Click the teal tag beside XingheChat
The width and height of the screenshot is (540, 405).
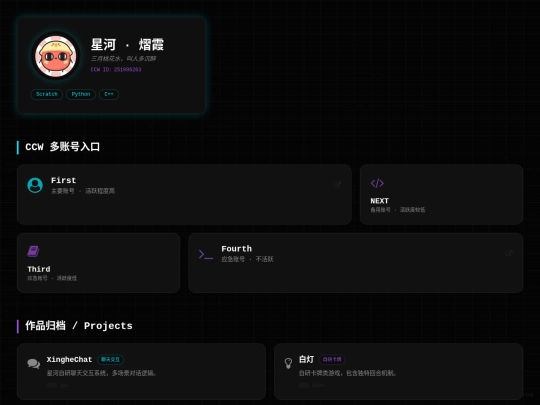110,360
